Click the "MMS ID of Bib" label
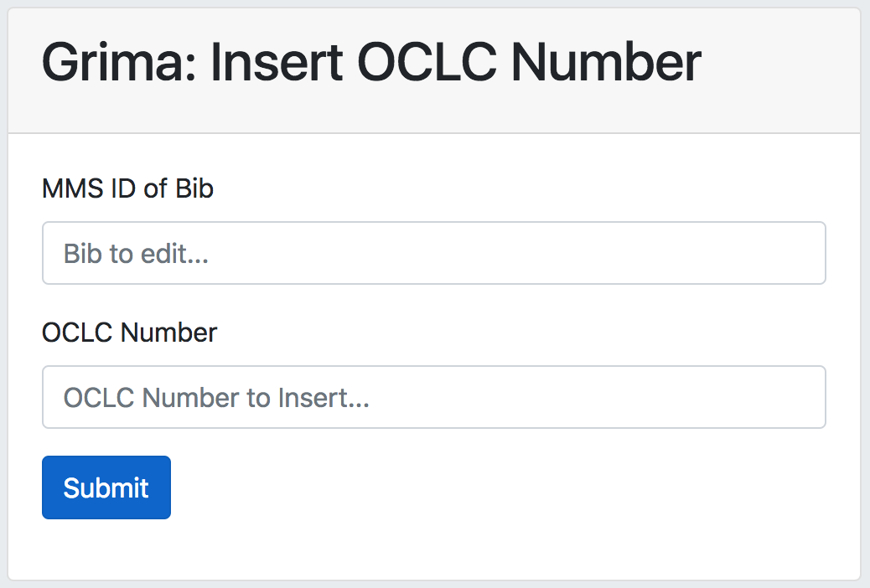The height and width of the screenshot is (588, 870). point(127,188)
